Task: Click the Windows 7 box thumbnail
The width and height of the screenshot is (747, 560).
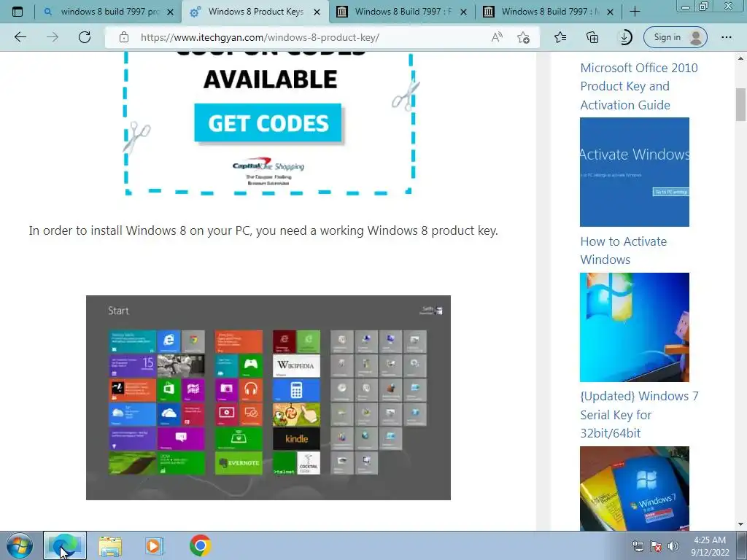Action: (635, 488)
